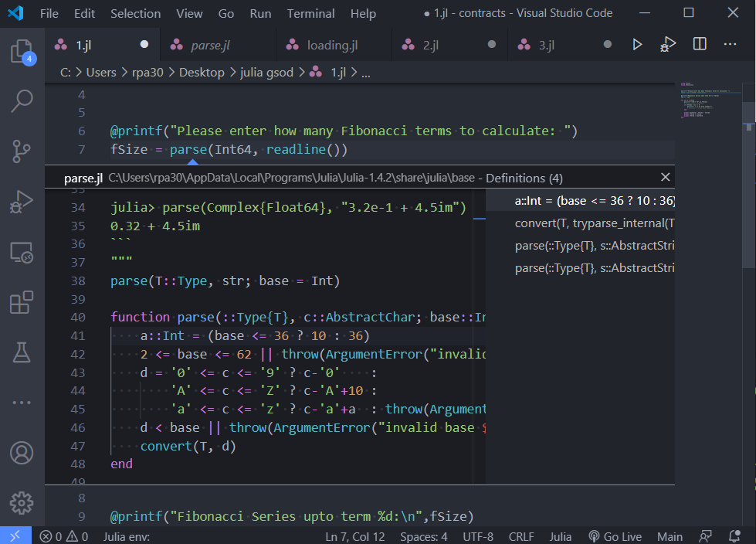
Task: Open the Terminal menu
Action: pyautogui.click(x=310, y=13)
